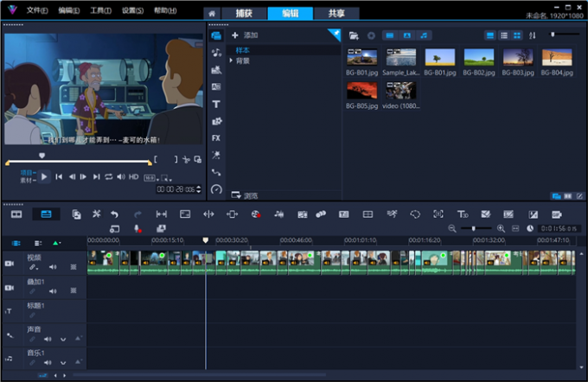Viewport: 588px width, 382px height.
Task: Open the library sort options icon
Action: [532, 35]
